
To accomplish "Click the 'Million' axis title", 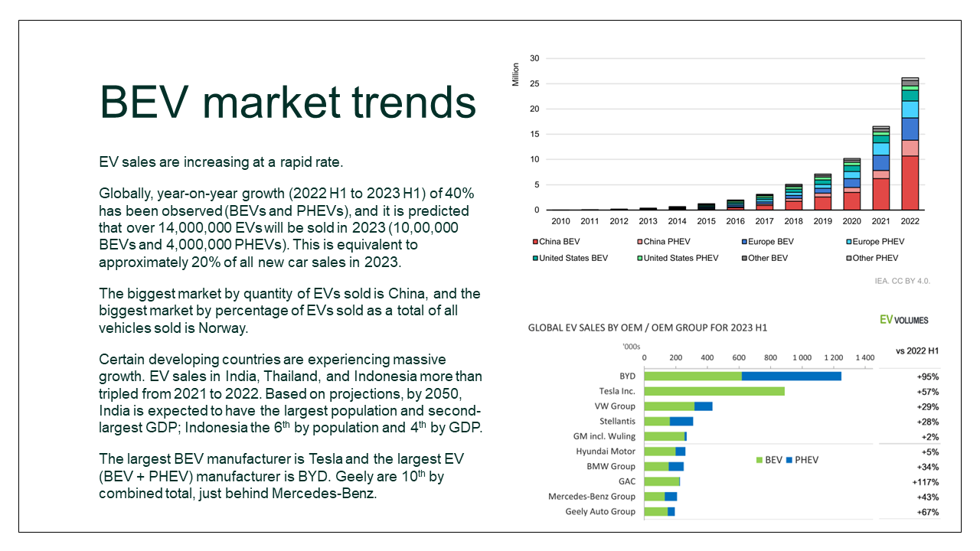I will (x=515, y=74).
